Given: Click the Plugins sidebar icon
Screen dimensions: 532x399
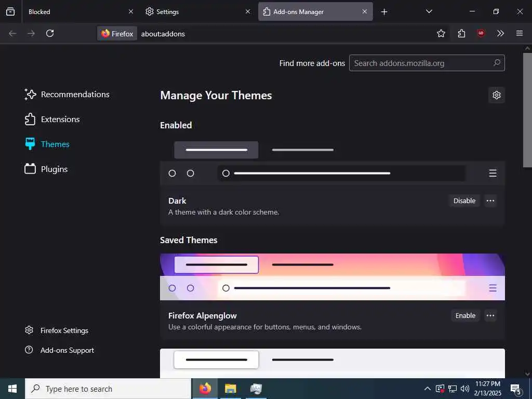Looking at the screenshot, I should [x=30, y=169].
